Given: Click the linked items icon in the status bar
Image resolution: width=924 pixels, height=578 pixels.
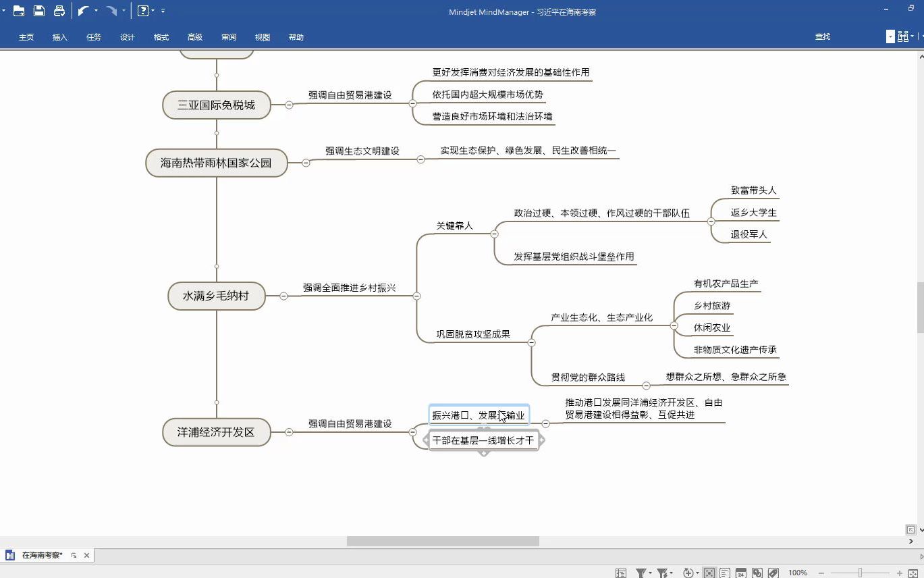Looking at the screenshot, I should pos(757,573).
